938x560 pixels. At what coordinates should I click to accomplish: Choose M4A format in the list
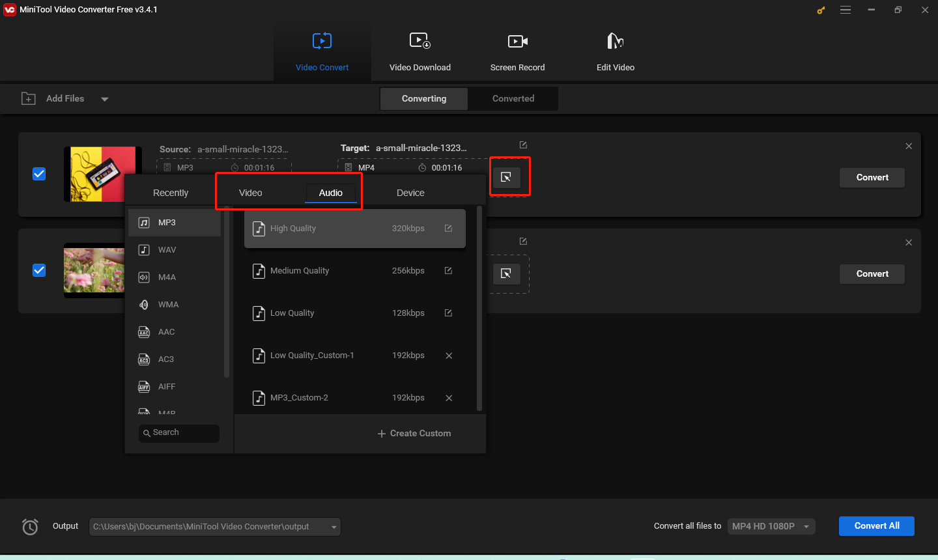coord(175,277)
